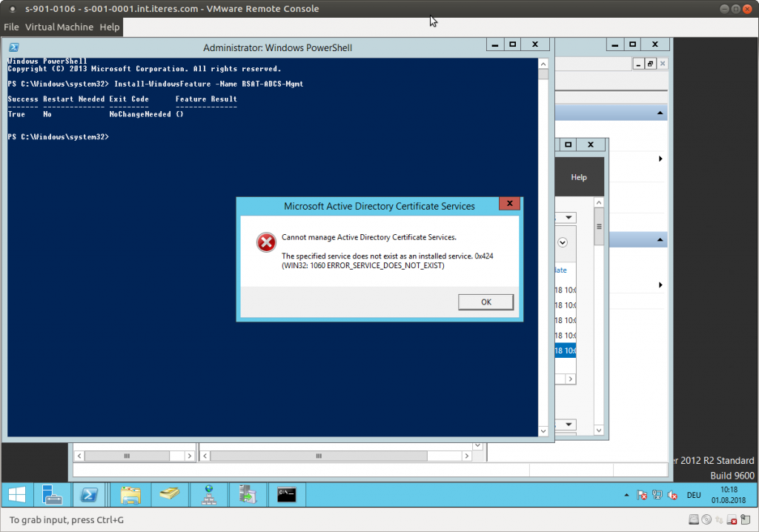Click the circular chevron expander in background panel
Image resolution: width=759 pixels, height=532 pixels.
coord(563,242)
